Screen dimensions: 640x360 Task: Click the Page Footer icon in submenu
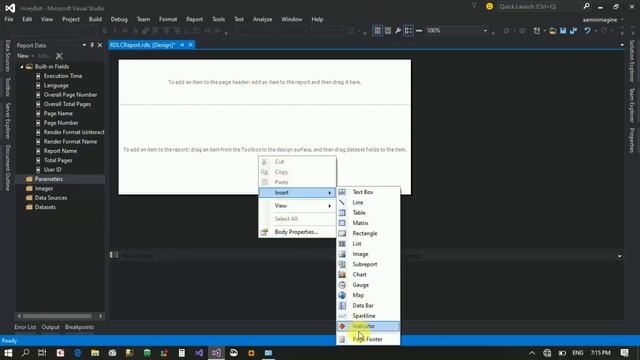point(342,339)
